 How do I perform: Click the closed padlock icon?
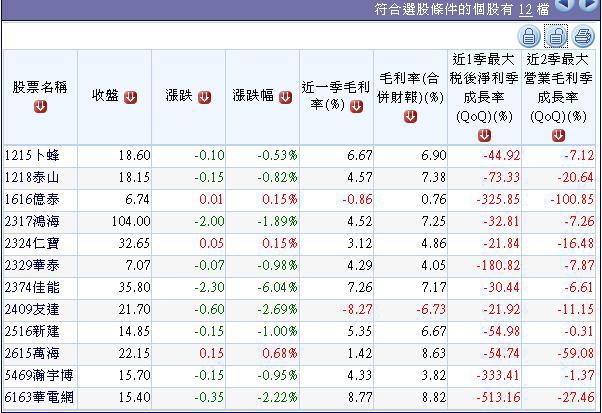coord(529,36)
